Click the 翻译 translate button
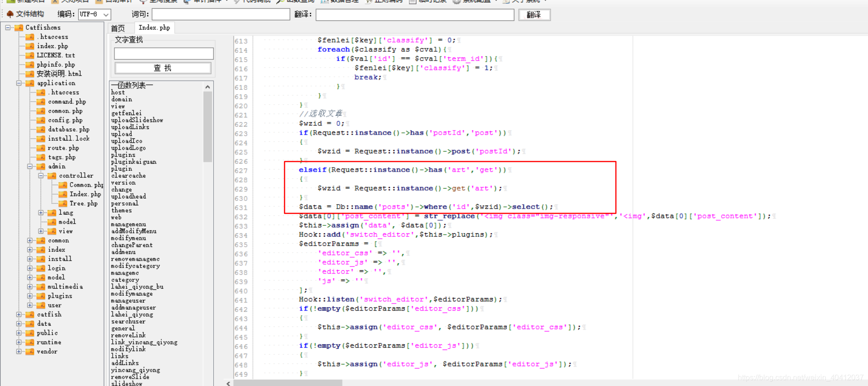The width and height of the screenshot is (868, 386). (534, 15)
